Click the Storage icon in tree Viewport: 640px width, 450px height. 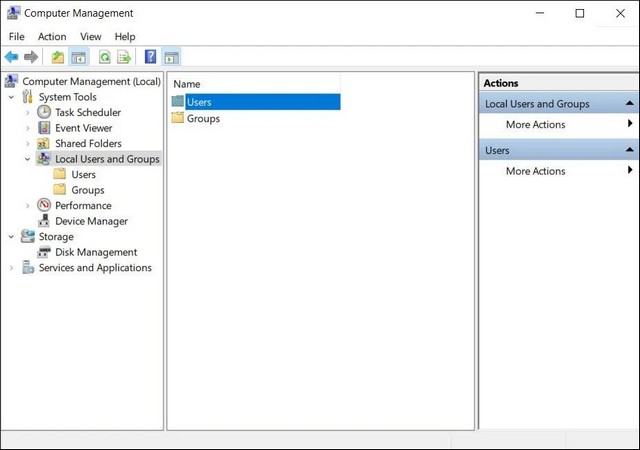click(28, 236)
